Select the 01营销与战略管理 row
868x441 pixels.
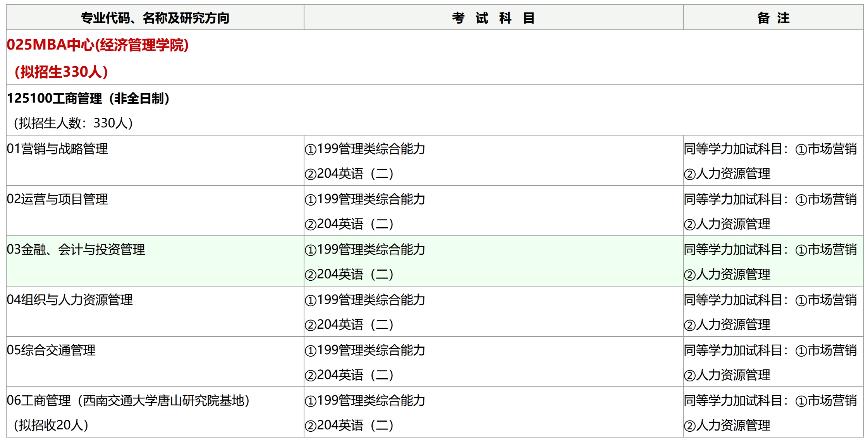(x=57, y=149)
